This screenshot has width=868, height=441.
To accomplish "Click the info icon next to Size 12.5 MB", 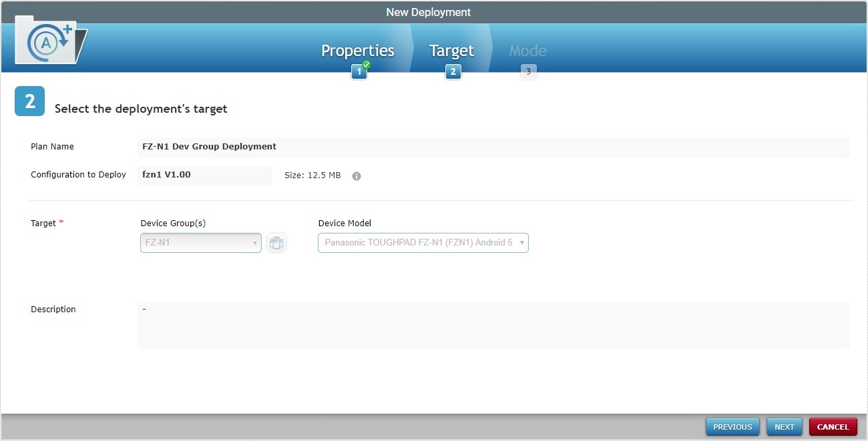I will tap(356, 175).
